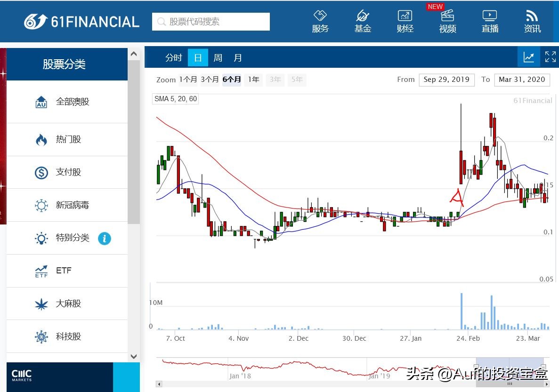Click the line chart view icon
Screen dimensions: 559x392
click(529, 57)
